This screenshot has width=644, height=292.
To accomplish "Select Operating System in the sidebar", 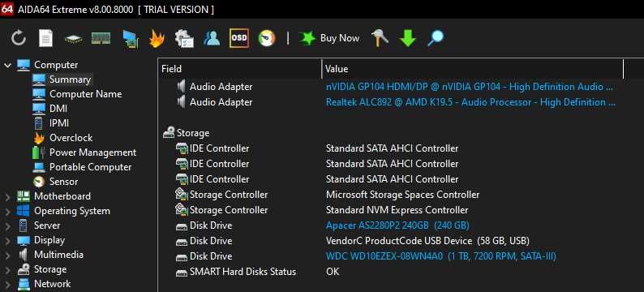I will point(72,211).
